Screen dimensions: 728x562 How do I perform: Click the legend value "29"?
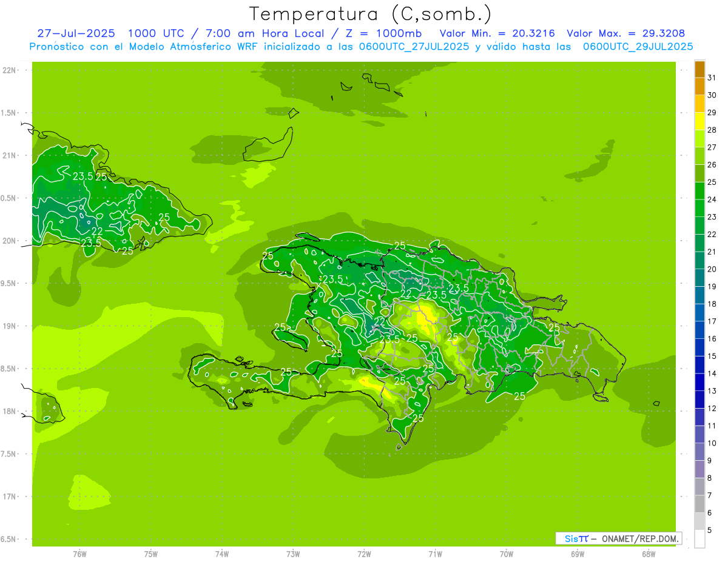coord(712,112)
